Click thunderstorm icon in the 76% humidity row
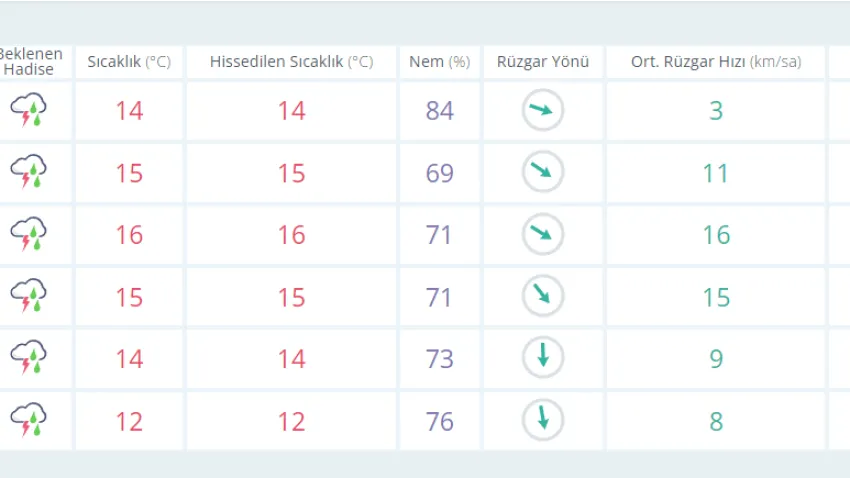 [29, 420]
